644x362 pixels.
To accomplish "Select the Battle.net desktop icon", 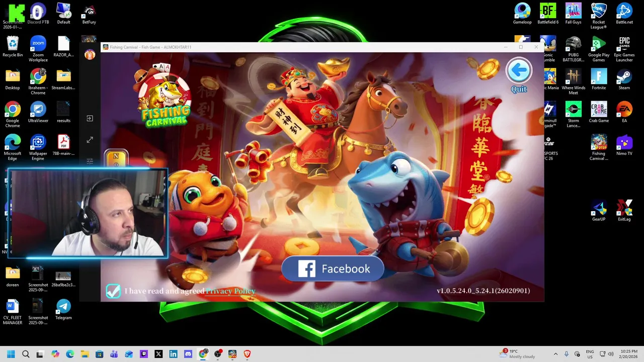I will [x=624, y=14].
